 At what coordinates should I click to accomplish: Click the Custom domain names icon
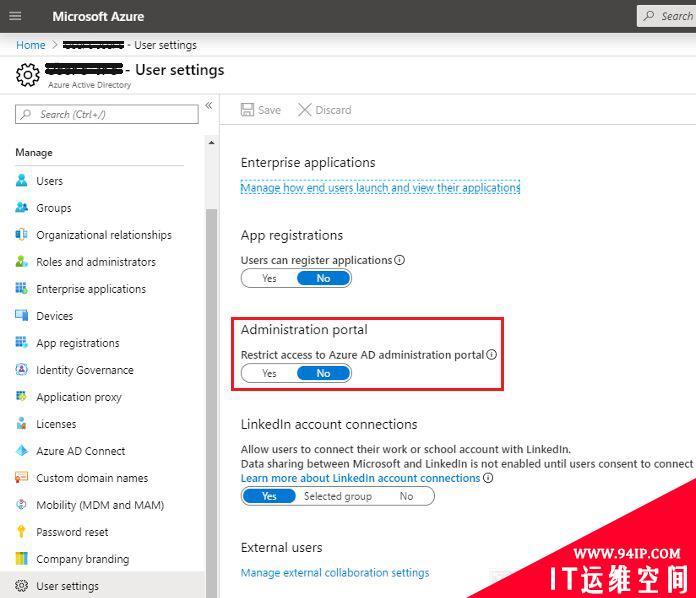(21, 478)
